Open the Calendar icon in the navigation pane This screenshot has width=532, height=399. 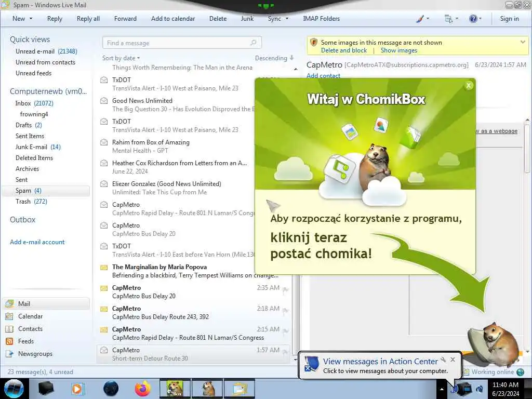pyautogui.click(x=9, y=316)
